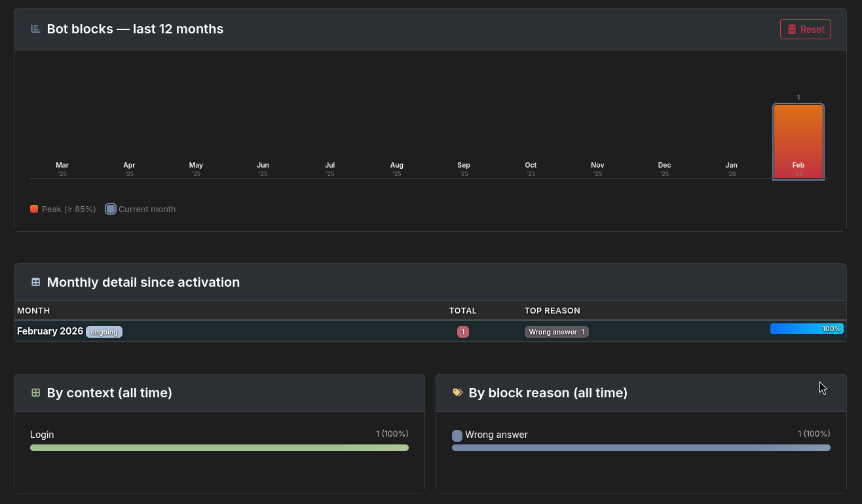This screenshot has width=862, height=504.
Task: Click the bar chart icon beside Bot blocks title
Action: (36, 29)
